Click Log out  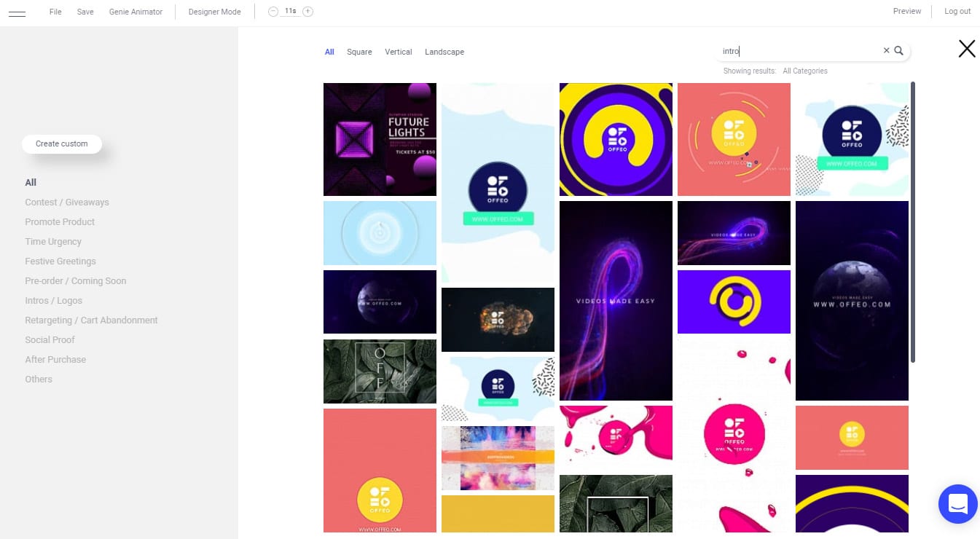[x=957, y=11]
